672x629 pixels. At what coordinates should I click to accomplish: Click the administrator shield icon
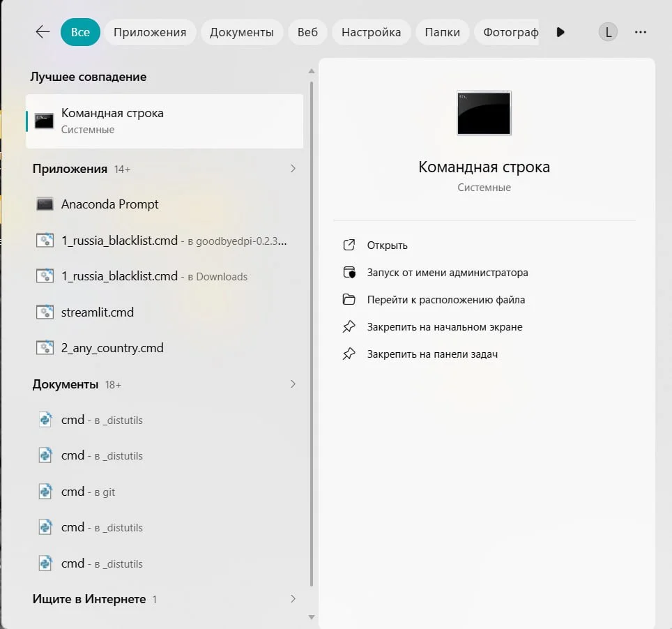pyautogui.click(x=349, y=272)
